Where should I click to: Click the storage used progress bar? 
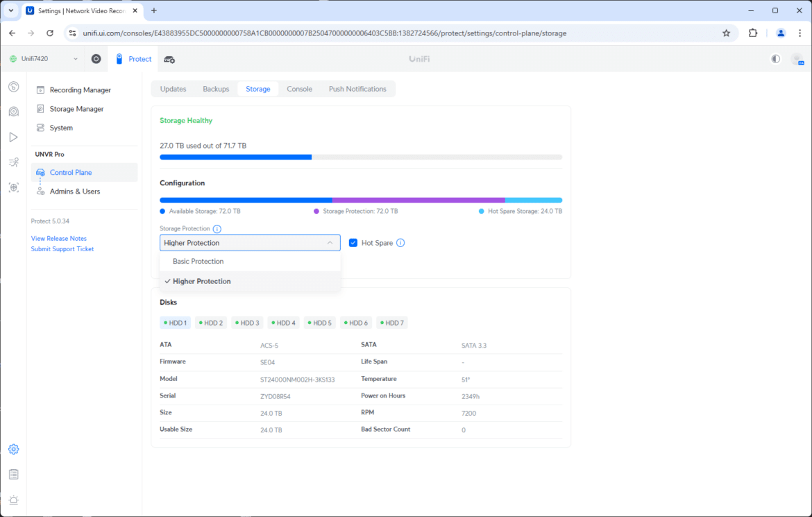pos(361,157)
